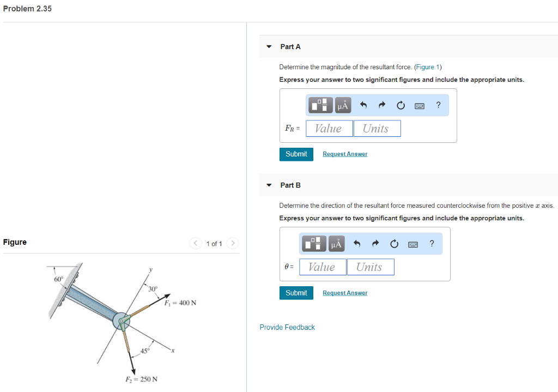Viewport: 558px width, 392px height.
Task: Select the μÅ units icon in Part B toolbar
Action: pyautogui.click(x=336, y=243)
